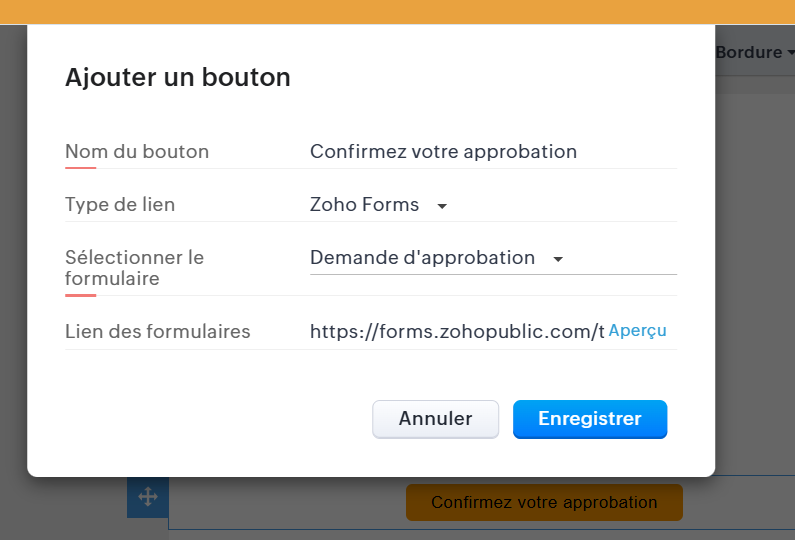Click the Lien des formulaires label
This screenshot has height=540, width=795.
(x=157, y=332)
